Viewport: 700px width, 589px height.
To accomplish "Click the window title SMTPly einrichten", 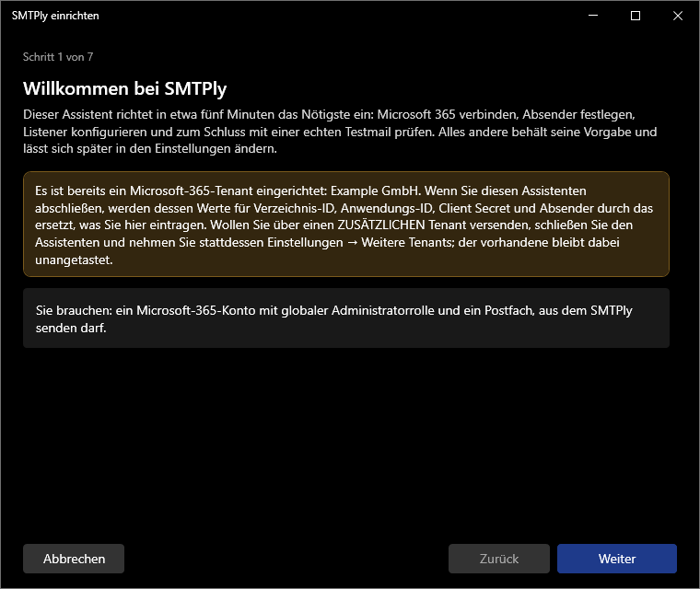I will pyautogui.click(x=55, y=16).
